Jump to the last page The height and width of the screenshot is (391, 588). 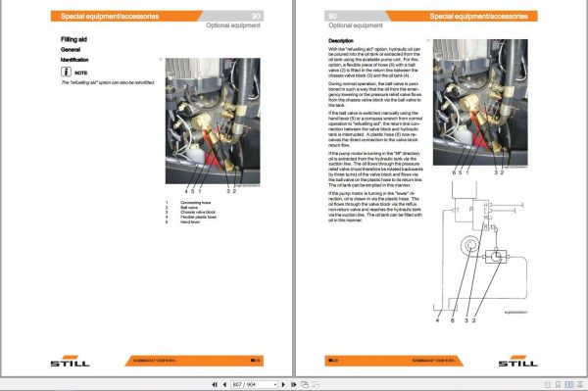click(x=294, y=384)
